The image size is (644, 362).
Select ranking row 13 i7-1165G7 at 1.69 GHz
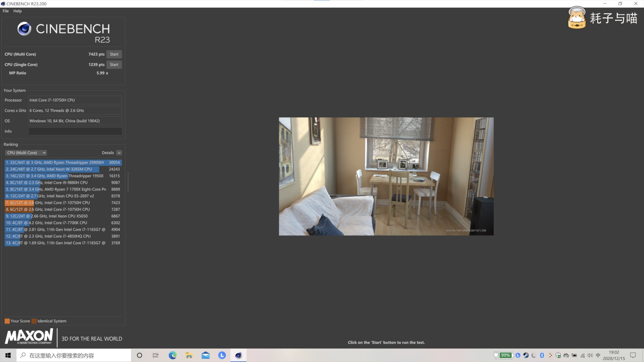point(63,243)
